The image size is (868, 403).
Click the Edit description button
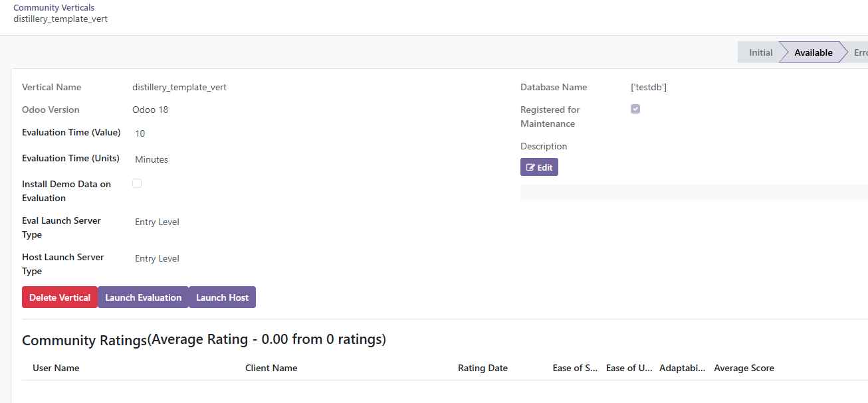[539, 167]
